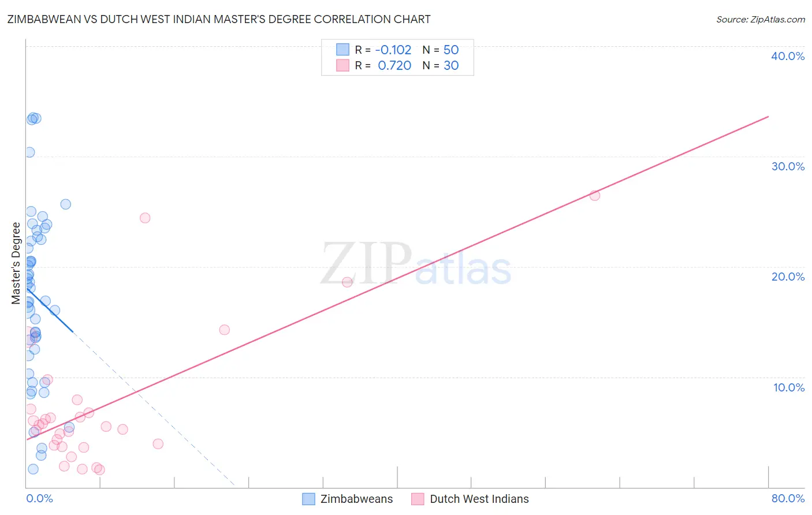Select the Dutch West Indians legend label
Viewport: 812px width, 515px height.
pyautogui.click(x=479, y=499)
